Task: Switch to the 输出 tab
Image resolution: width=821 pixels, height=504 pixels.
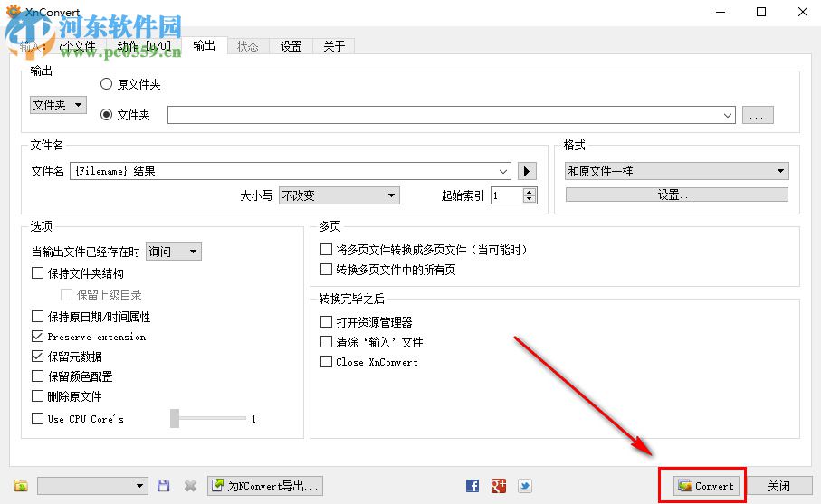Action: pos(205,45)
